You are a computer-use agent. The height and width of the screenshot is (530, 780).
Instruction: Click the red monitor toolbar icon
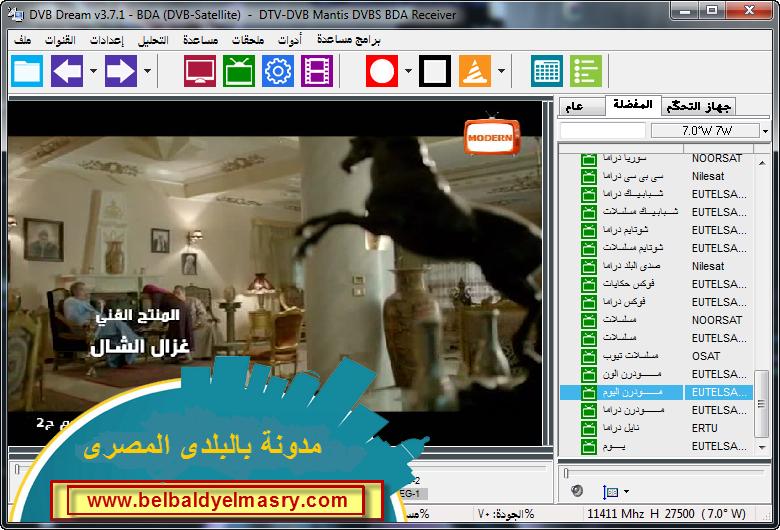click(200, 71)
